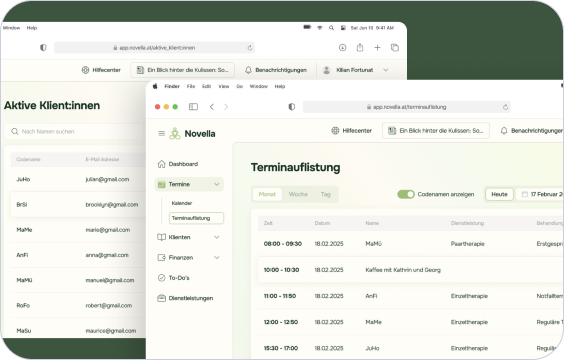This screenshot has height=360, width=564.
Task: Sort by the Codename column header
Action: [28, 159]
